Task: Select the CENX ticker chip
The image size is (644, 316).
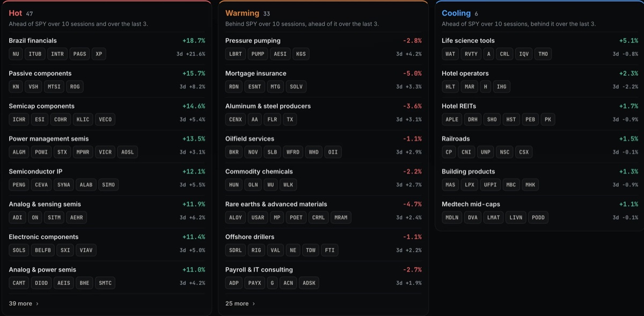Action: tap(236, 120)
